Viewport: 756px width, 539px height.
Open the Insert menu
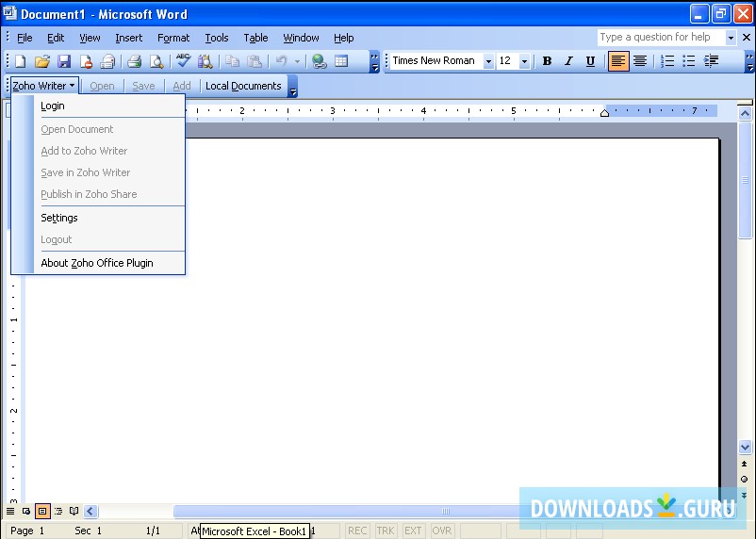[x=129, y=38]
